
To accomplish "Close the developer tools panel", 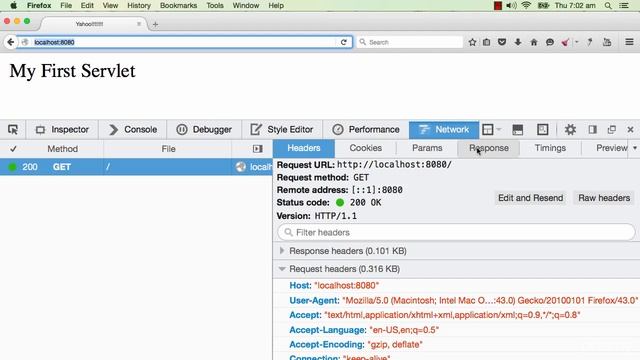I will [x=630, y=130].
